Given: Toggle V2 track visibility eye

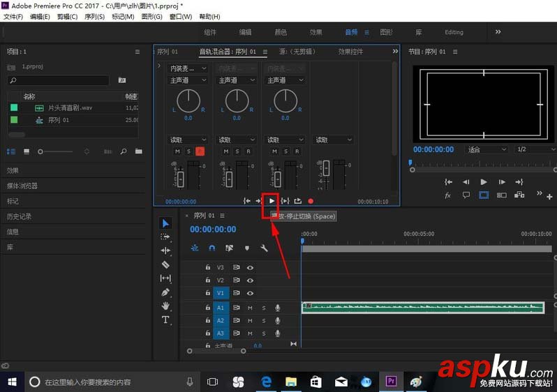Looking at the screenshot, I should [250, 280].
